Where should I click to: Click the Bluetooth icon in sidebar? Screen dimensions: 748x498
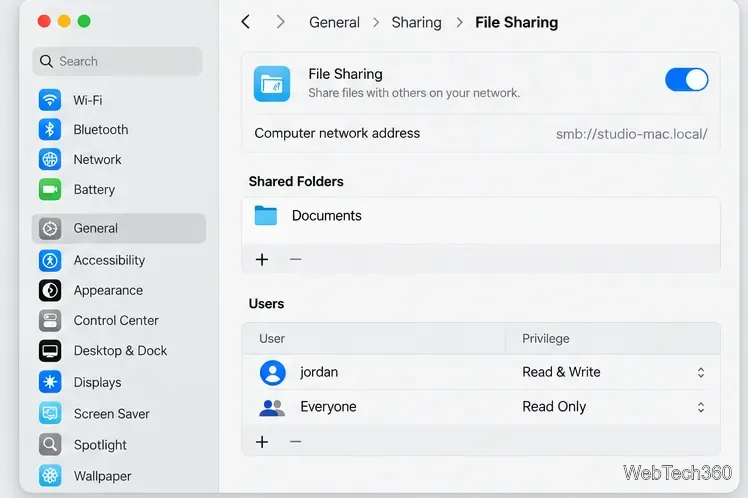point(50,129)
